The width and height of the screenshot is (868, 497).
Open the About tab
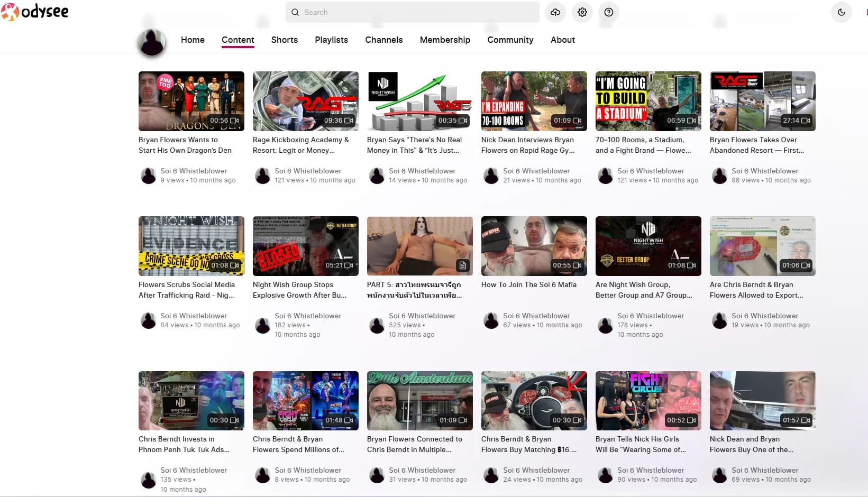click(x=563, y=40)
